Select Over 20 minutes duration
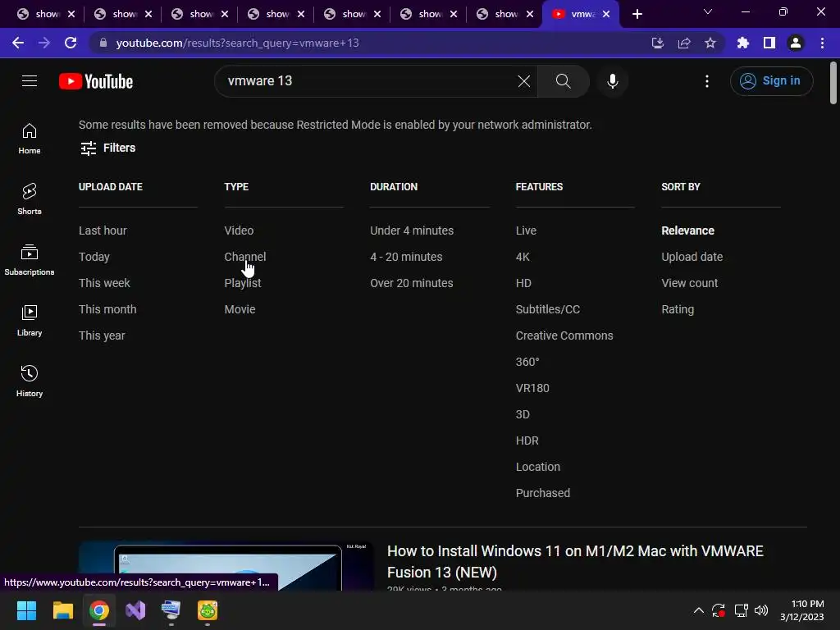Screen dimensions: 840x630 click(x=412, y=283)
